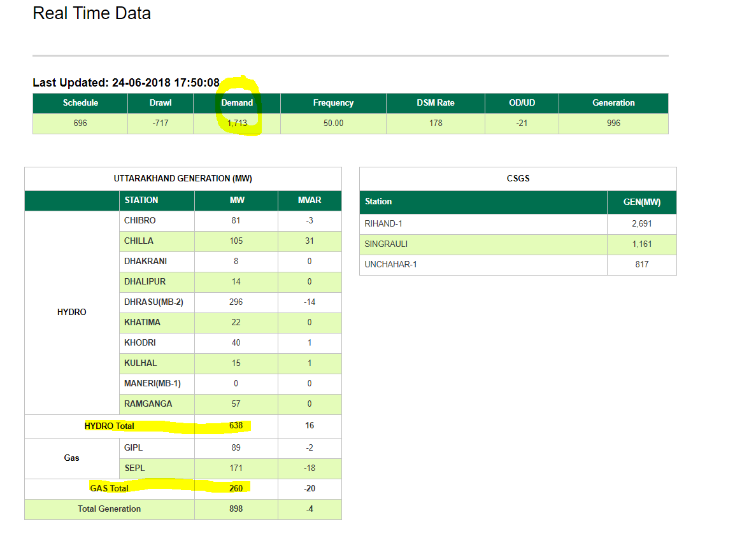The height and width of the screenshot is (534, 756).
Task: Click the Frequency column header
Action: [x=333, y=103]
